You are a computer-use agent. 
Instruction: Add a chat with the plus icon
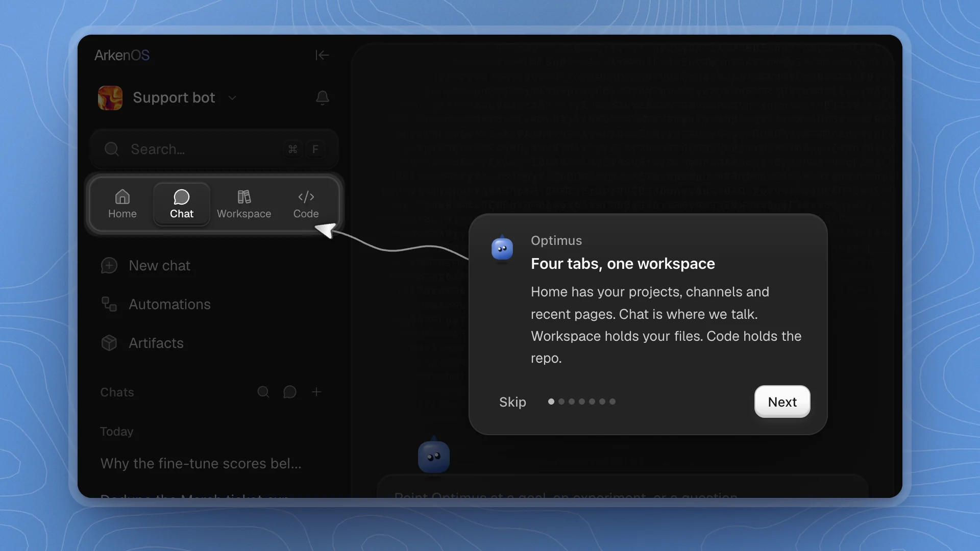(316, 392)
